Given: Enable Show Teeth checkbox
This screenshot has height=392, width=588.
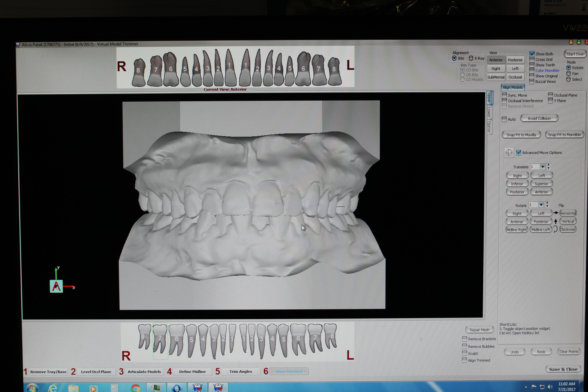Looking at the screenshot, I should [532, 65].
